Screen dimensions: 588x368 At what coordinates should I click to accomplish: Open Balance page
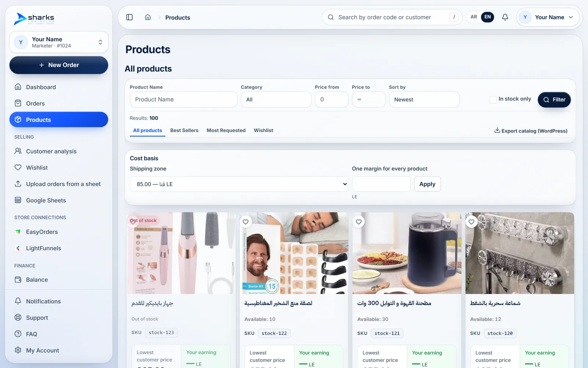(59, 280)
